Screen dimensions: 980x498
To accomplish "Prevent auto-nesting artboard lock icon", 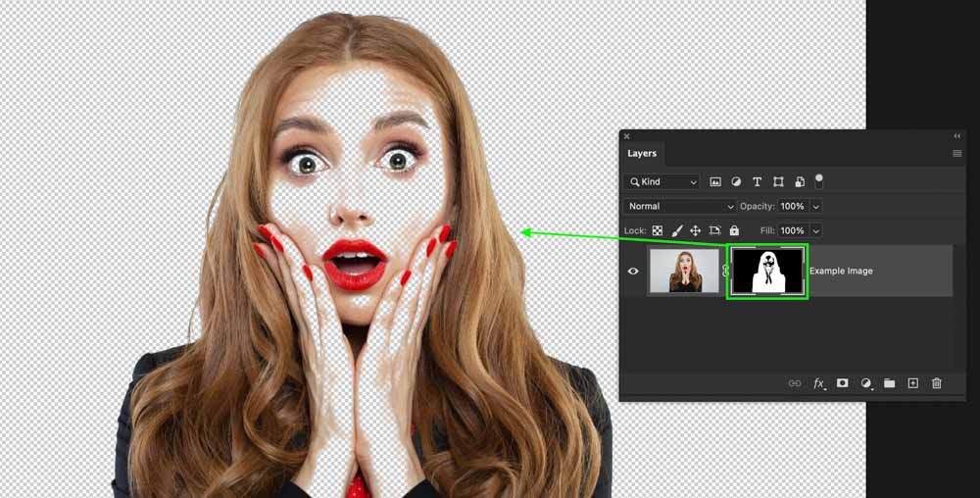I will pyautogui.click(x=715, y=230).
